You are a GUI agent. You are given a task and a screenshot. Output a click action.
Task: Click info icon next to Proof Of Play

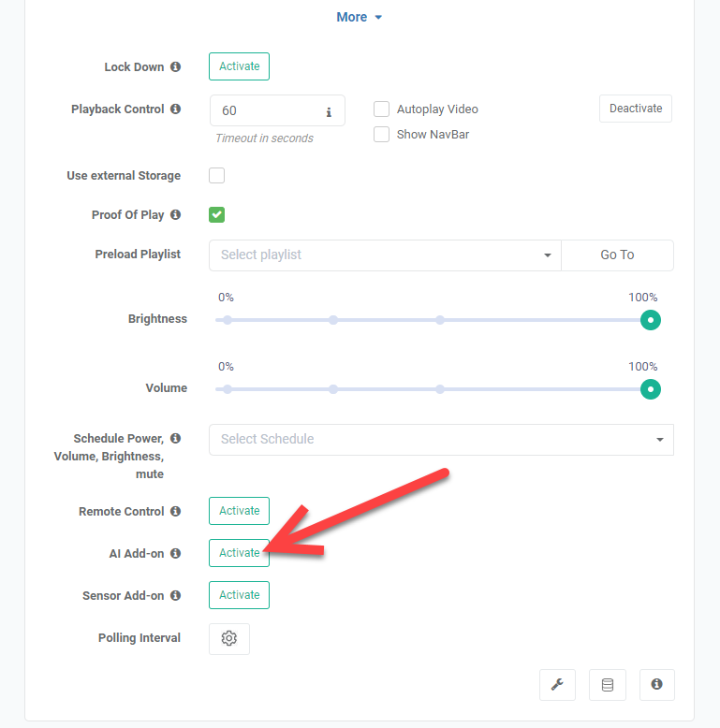pyautogui.click(x=175, y=214)
